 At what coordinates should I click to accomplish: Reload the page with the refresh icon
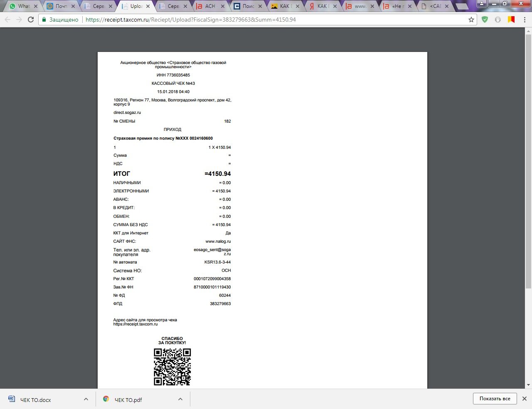(31, 20)
